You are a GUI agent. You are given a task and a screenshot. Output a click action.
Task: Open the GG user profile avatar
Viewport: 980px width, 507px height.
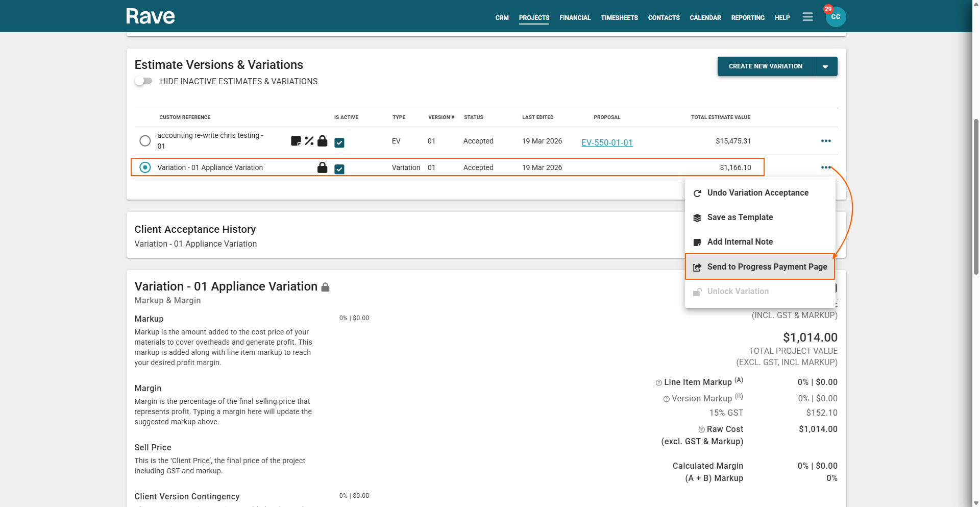836,17
